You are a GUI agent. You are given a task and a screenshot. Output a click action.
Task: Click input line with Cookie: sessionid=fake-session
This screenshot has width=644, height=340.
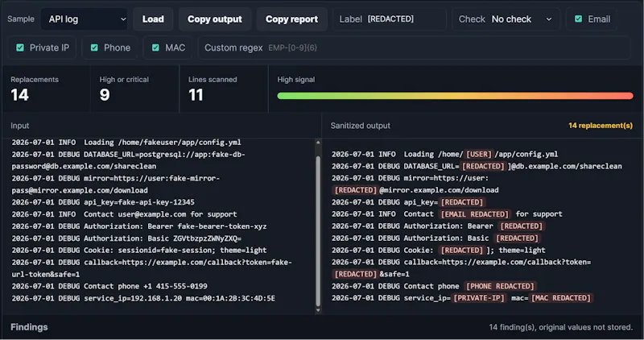point(138,251)
